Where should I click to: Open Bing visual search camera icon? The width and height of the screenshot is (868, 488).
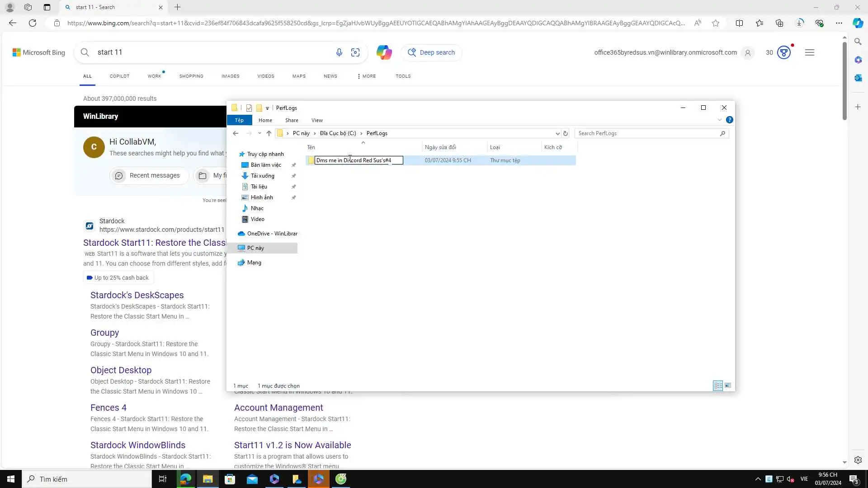[355, 52]
